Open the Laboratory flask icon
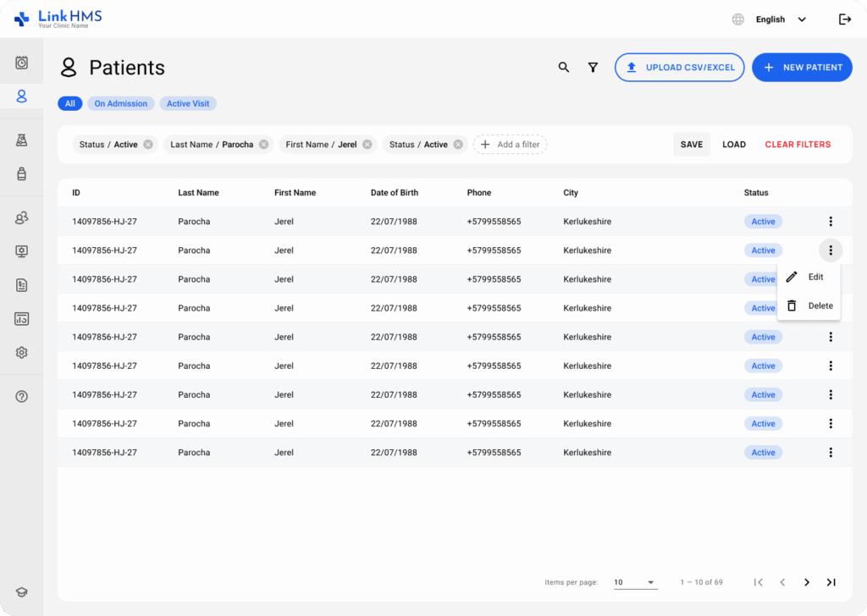 (x=22, y=140)
